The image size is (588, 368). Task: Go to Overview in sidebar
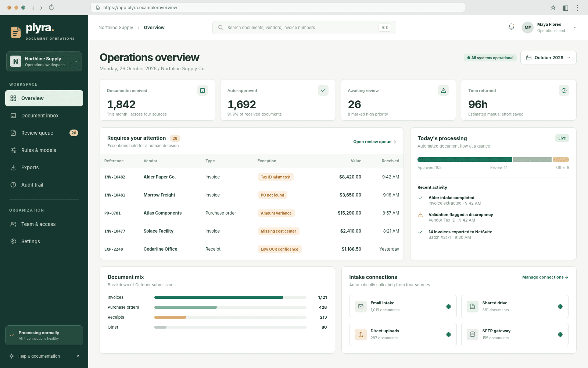tap(44, 98)
